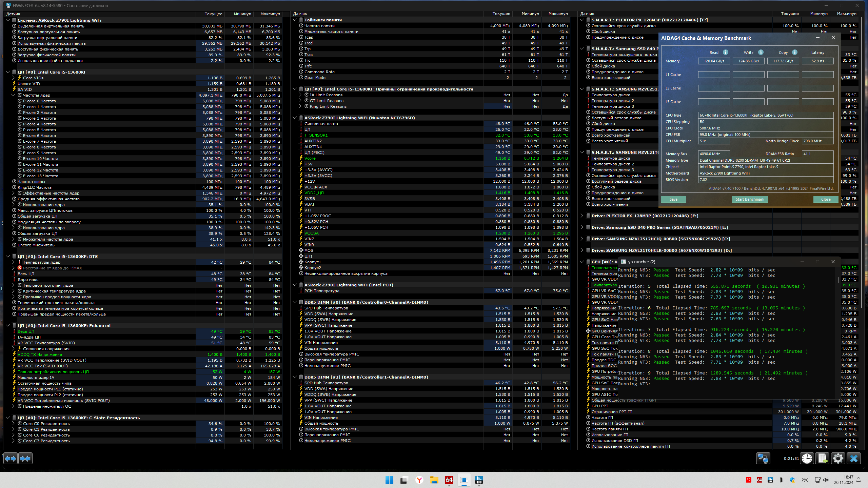Click the Write info icon in AIDA64
The height and width of the screenshot is (488, 868).
pos(761,52)
